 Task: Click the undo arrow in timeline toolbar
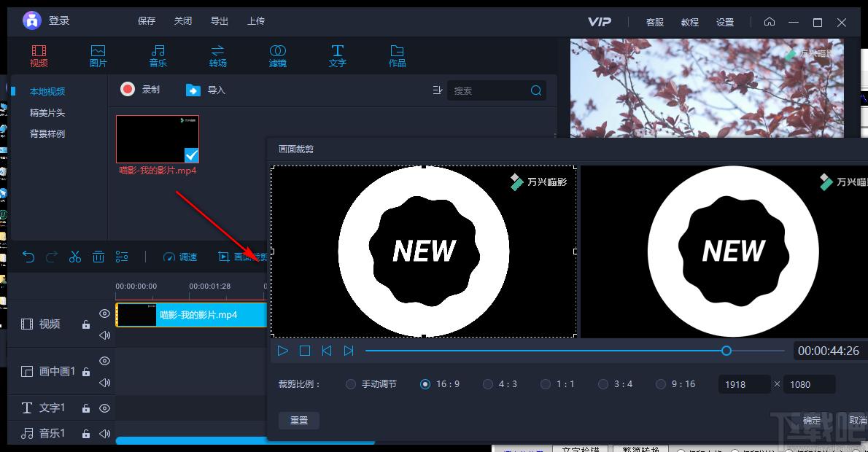28,257
